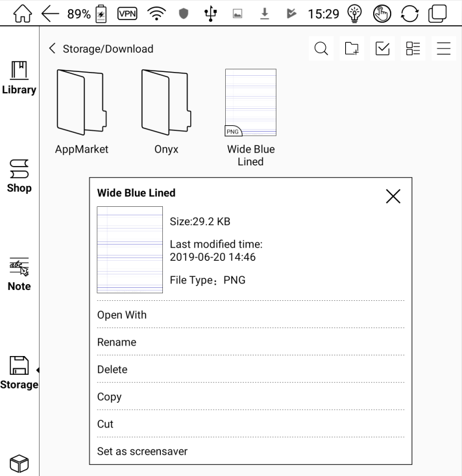Switch to list view layout
Viewport: 462px width, 476px height.
pos(413,49)
